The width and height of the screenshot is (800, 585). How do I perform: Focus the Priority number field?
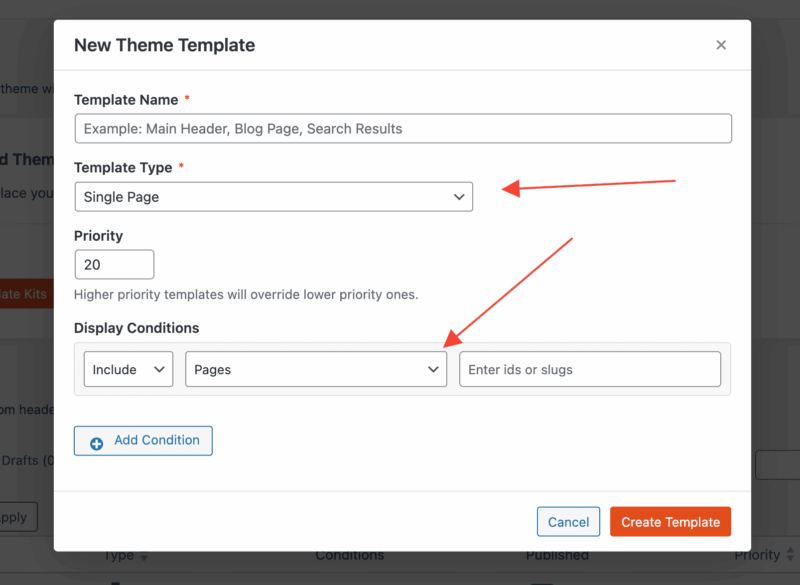pos(114,265)
